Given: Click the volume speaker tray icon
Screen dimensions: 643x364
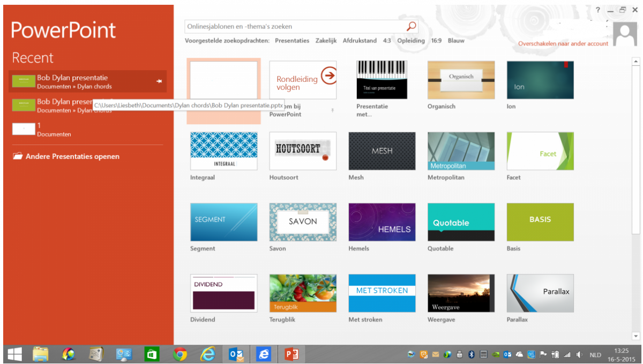Looking at the screenshot, I should click(579, 354).
